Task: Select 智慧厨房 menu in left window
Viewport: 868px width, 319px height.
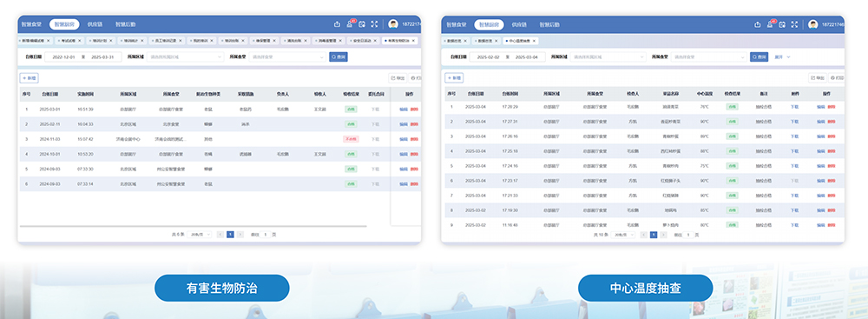Action: pos(64,24)
